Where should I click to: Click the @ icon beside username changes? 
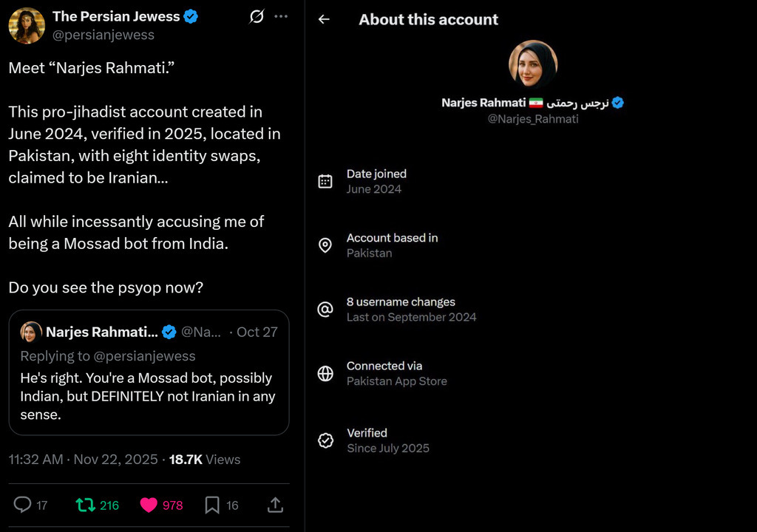(325, 310)
